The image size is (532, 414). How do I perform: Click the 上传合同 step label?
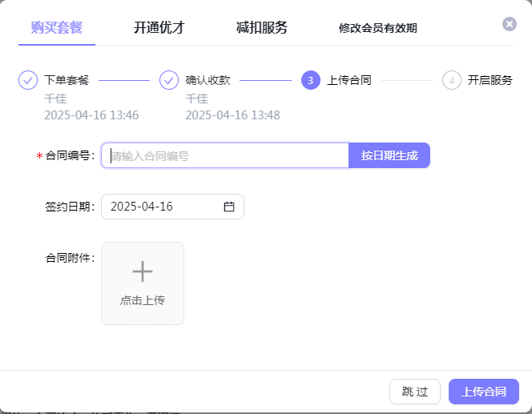[349, 80]
